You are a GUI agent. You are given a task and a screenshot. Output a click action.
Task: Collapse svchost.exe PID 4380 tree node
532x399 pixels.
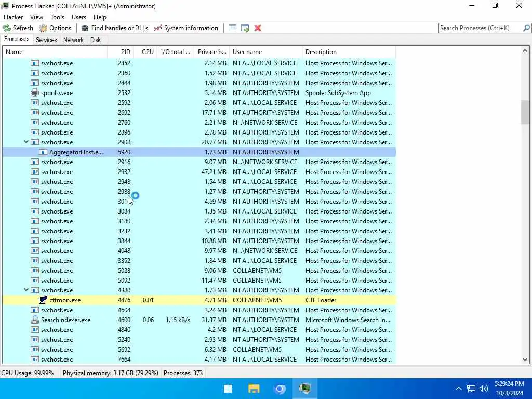pyautogui.click(x=26, y=290)
